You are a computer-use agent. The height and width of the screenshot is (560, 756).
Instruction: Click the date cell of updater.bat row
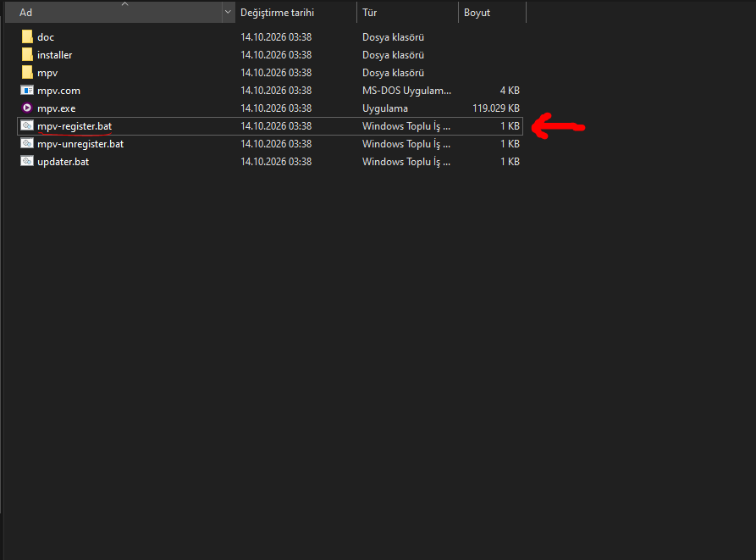pos(276,162)
